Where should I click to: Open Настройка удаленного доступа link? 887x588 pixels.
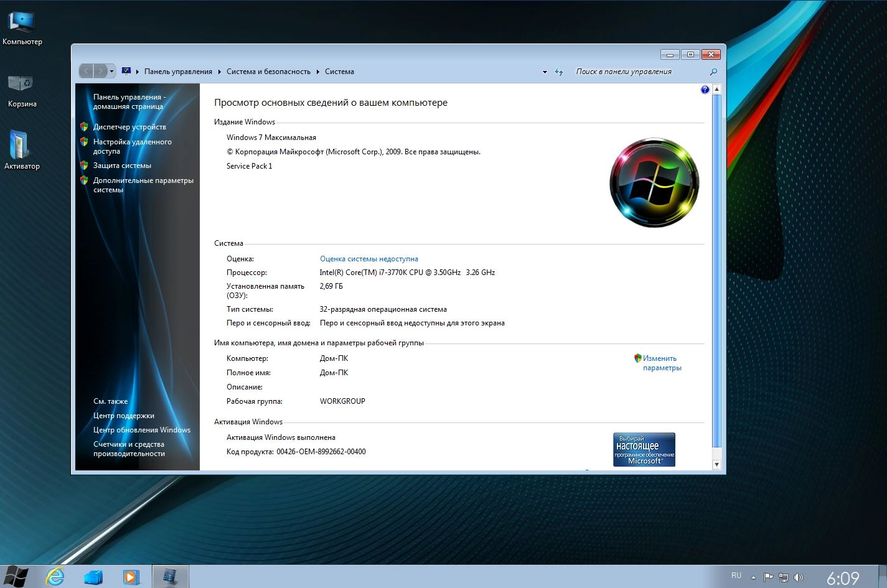[132, 146]
